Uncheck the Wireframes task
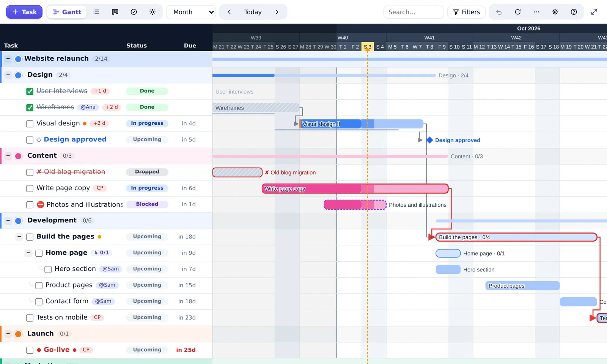 coord(30,108)
